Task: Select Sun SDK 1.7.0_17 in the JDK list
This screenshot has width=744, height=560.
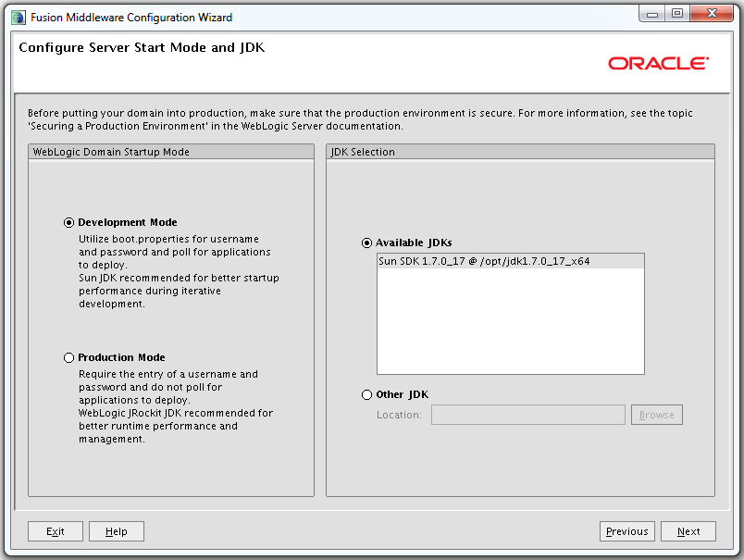Action: (511, 262)
